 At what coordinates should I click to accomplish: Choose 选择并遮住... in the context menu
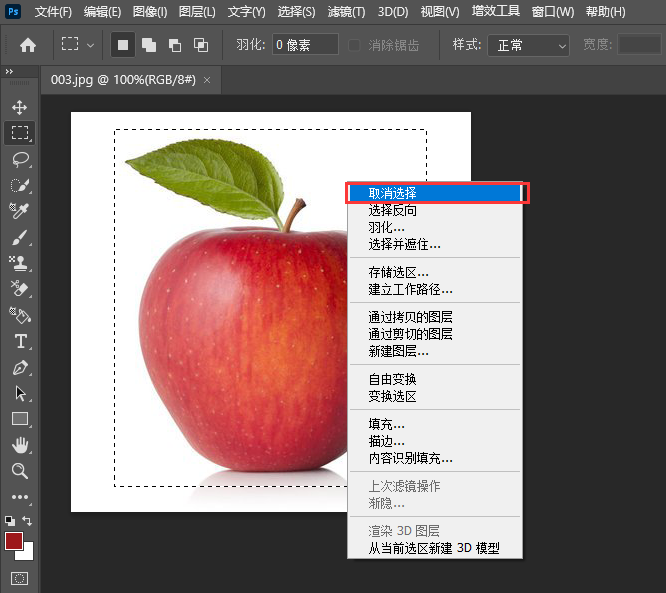(x=436, y=244)
